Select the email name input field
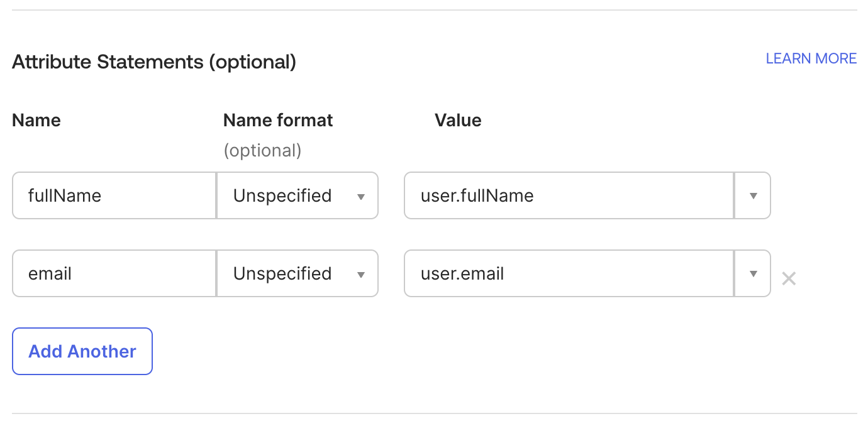Image resolution: width=868 pixels, height=421 pixels. coord(113,273)
